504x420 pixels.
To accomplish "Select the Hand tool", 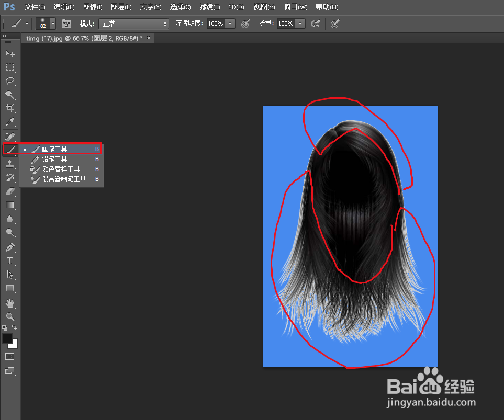I will (9, 303).
